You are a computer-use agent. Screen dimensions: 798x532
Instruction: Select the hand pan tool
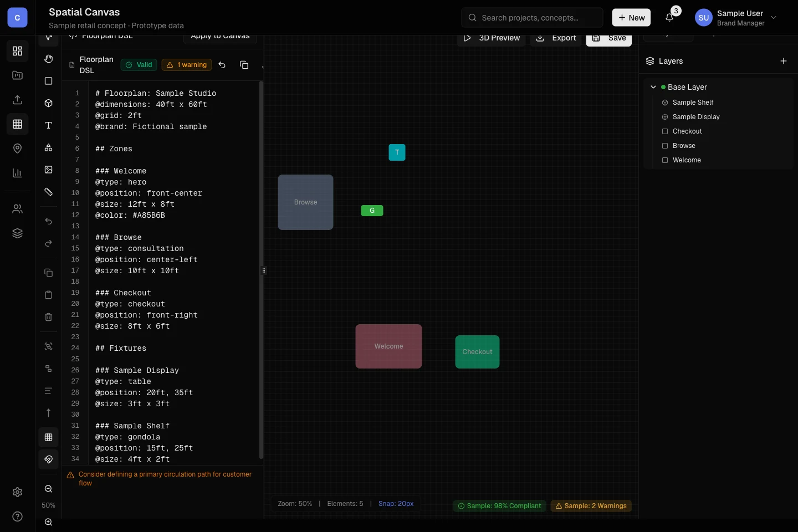coord(49,59)
